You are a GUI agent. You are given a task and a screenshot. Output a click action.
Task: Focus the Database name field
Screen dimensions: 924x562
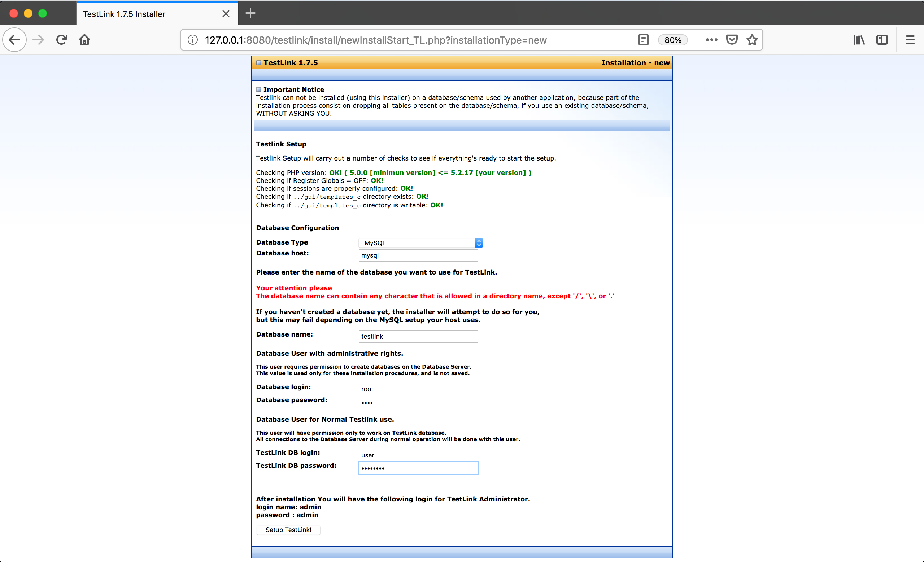[x=418, y=337]
